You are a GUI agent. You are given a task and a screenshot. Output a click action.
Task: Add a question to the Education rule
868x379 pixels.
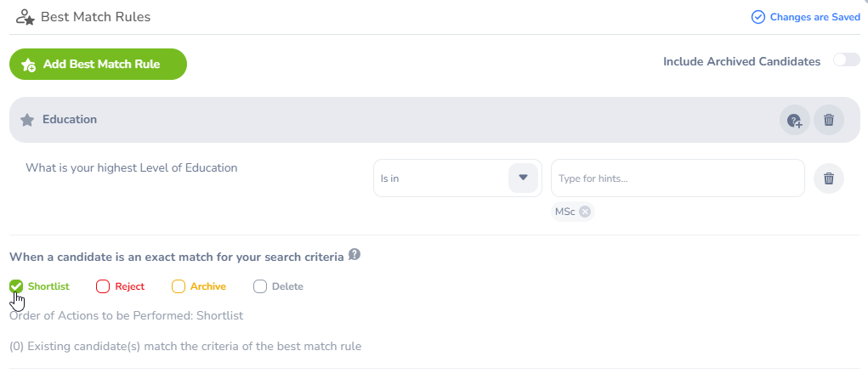[x=794, y=120]
